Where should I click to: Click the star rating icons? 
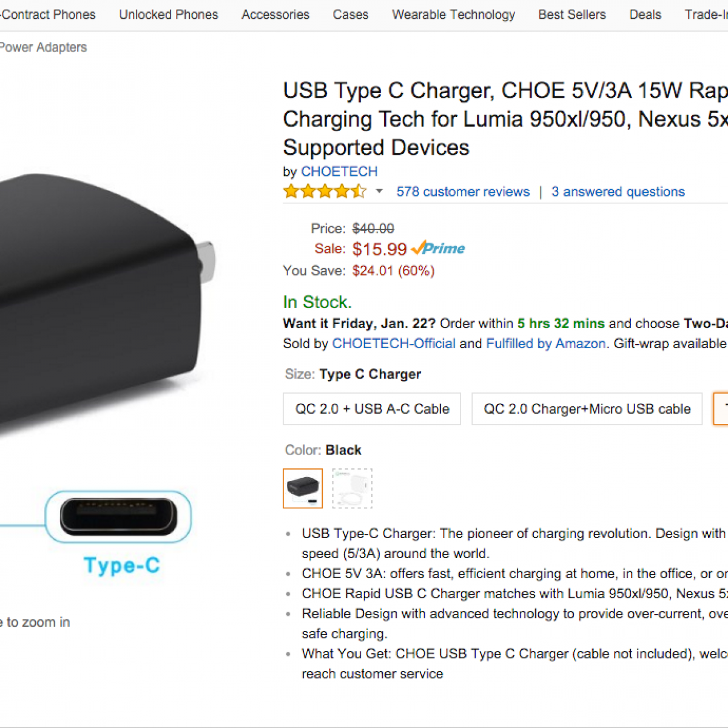[325, 192]
